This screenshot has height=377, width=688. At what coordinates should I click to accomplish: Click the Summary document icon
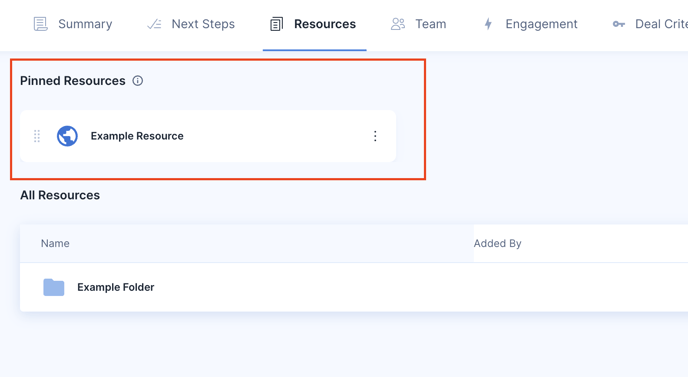(40, 24)
